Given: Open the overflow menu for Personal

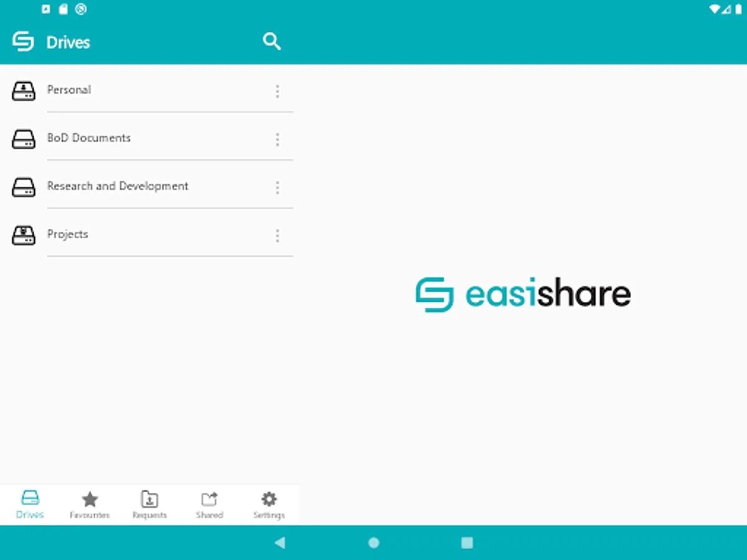Looking at the screenshot, I should click(x=277, y=91).
